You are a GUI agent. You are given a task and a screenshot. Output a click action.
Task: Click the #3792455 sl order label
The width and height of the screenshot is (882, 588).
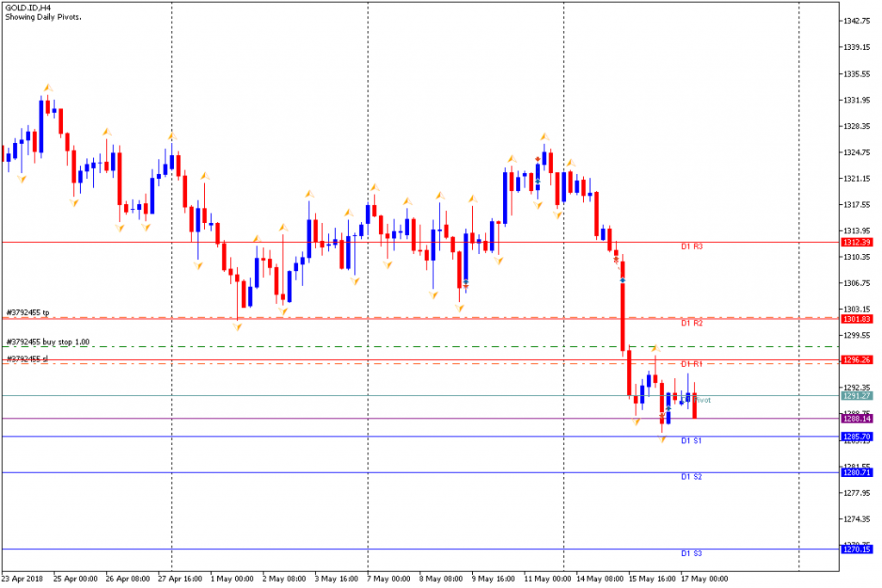pyautogui.click(x=27, y=359)
